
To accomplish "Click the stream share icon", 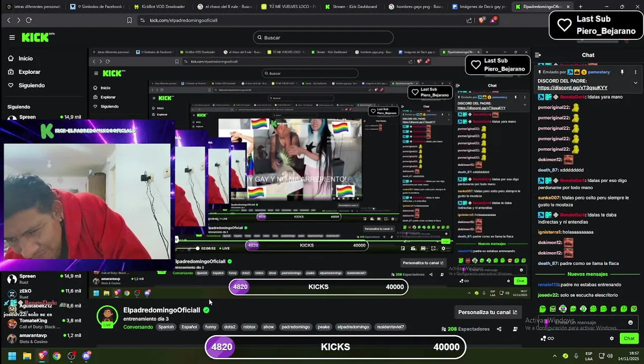I will tap(499, 329).
